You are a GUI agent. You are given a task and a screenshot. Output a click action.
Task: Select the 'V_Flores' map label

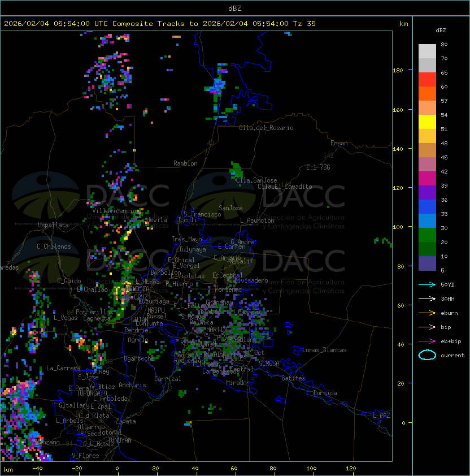click(x=85, y=456)
